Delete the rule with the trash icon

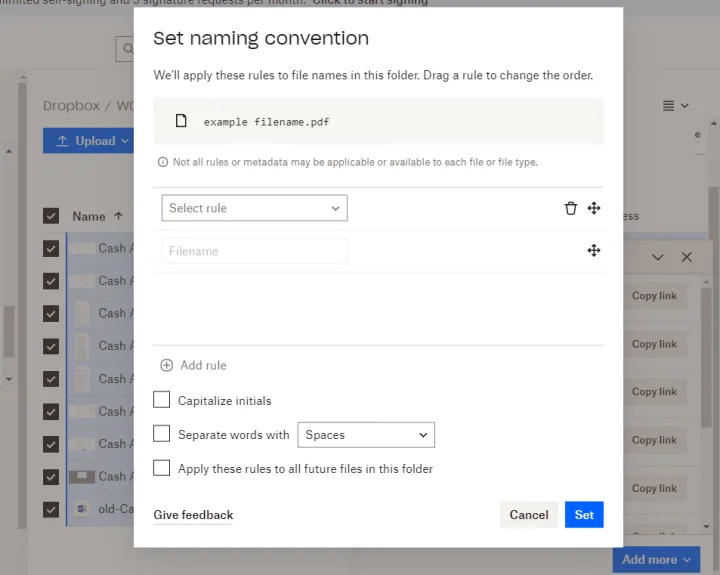571,208
